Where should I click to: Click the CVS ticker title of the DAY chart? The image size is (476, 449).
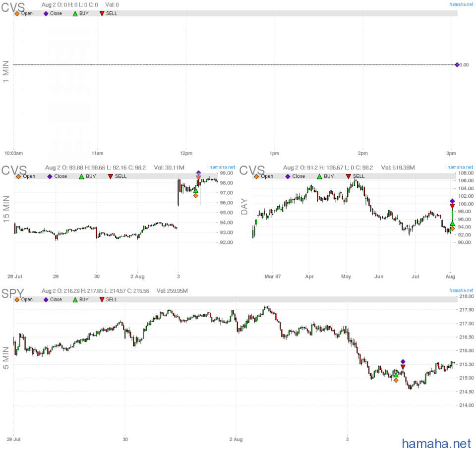(252, 170)
